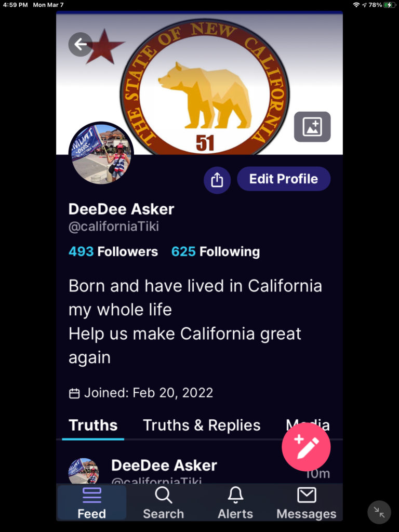
Task: Go to the Feed tab
Action: (x=91, y=503)
